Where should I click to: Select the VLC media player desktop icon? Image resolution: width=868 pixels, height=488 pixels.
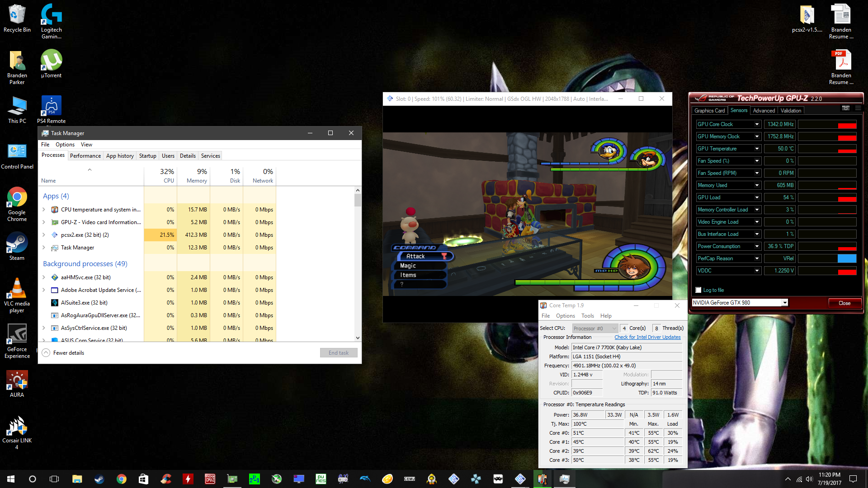(x=17, y=295)
